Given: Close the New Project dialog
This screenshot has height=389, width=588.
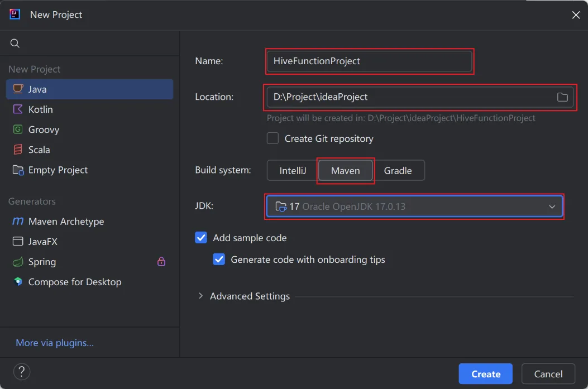Looking at the screenshot, I should 576,15.
